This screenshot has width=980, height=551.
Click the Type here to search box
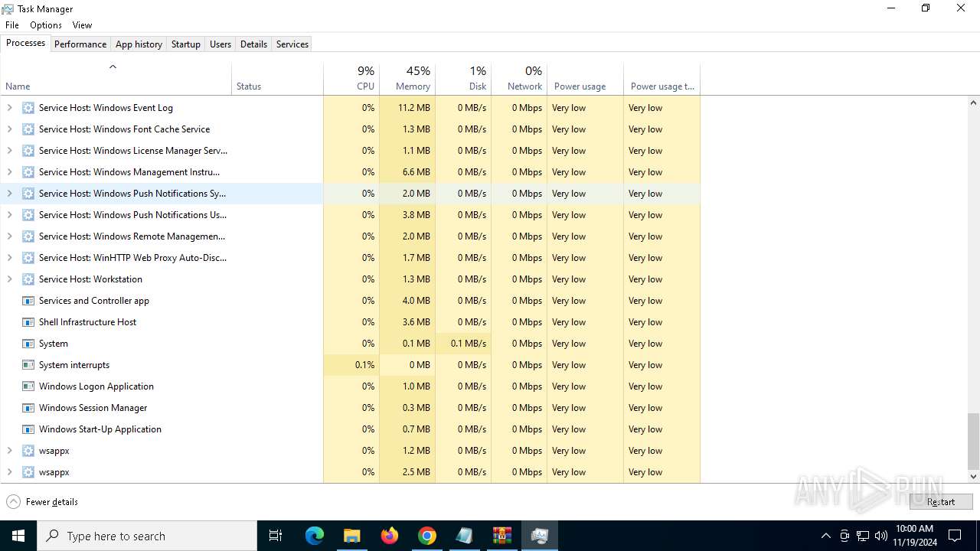click(147, 536)
